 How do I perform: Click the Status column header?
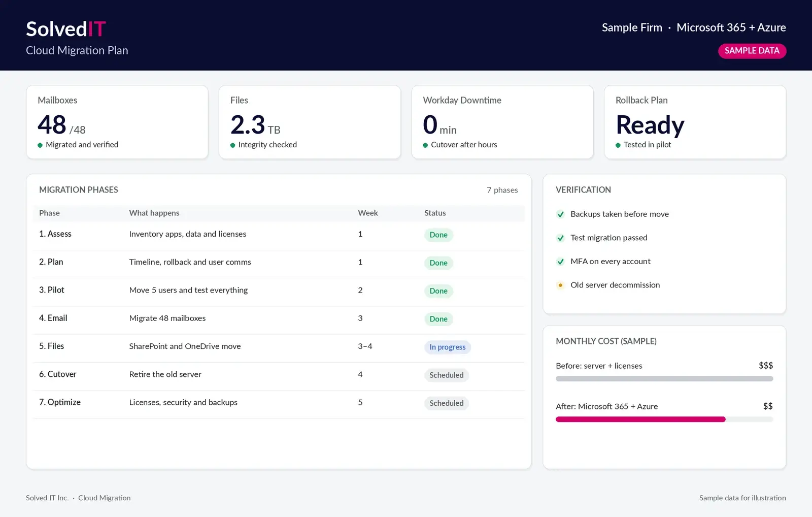435,213
